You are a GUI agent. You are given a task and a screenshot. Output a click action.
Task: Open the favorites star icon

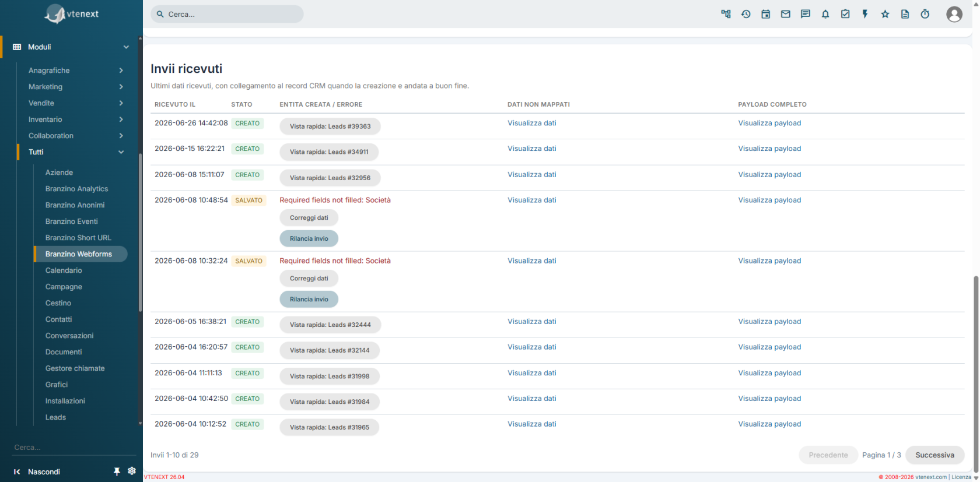tap(885, 14)
